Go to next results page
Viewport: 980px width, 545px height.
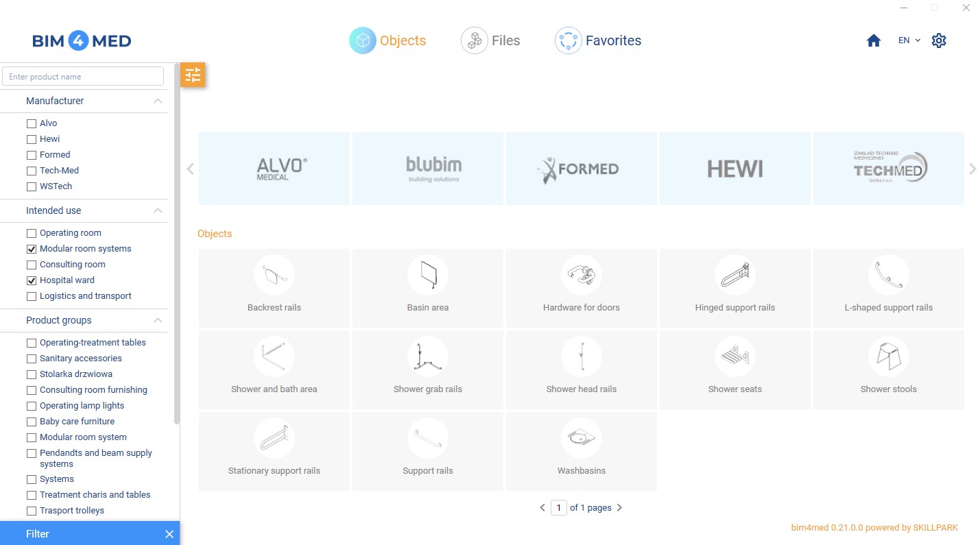point(620,508)
